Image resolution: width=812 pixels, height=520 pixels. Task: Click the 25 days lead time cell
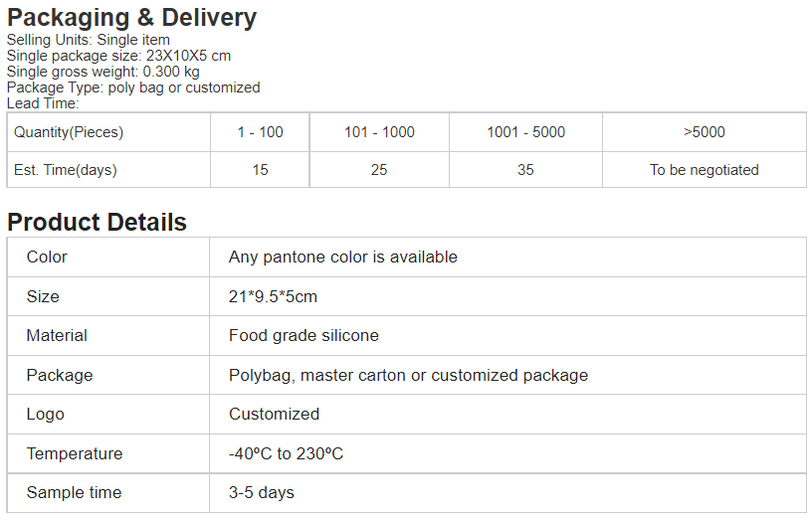379,170
